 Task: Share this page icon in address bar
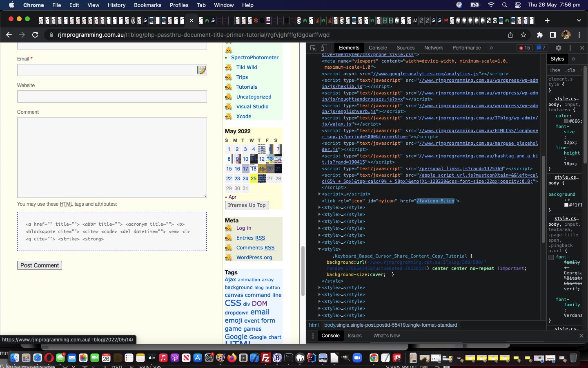(x=510, y=35)
